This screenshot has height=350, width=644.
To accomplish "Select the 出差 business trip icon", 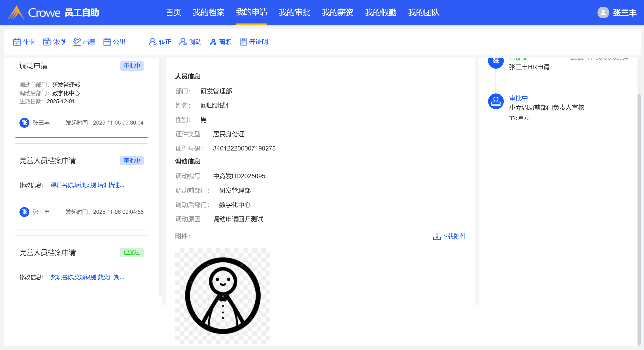I will click(77, 42).
